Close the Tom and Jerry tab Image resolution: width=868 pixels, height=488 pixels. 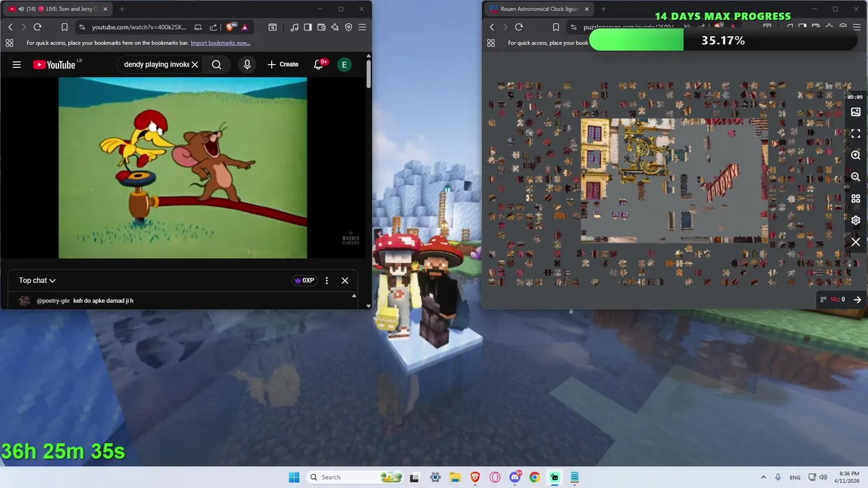pos(105,9)
